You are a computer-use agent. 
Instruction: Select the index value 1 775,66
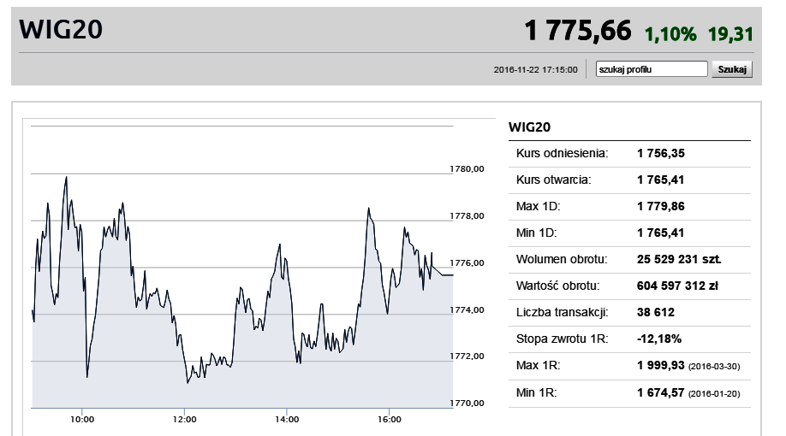[x=577, y=31]
